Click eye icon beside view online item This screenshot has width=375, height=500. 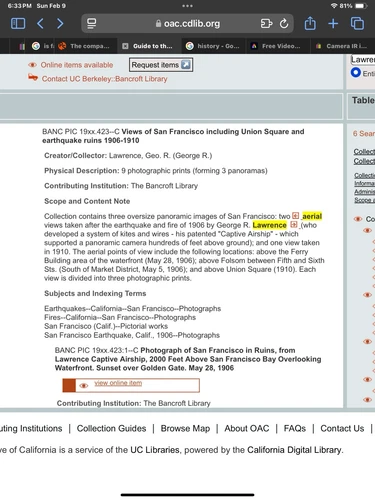coord(83,386)
